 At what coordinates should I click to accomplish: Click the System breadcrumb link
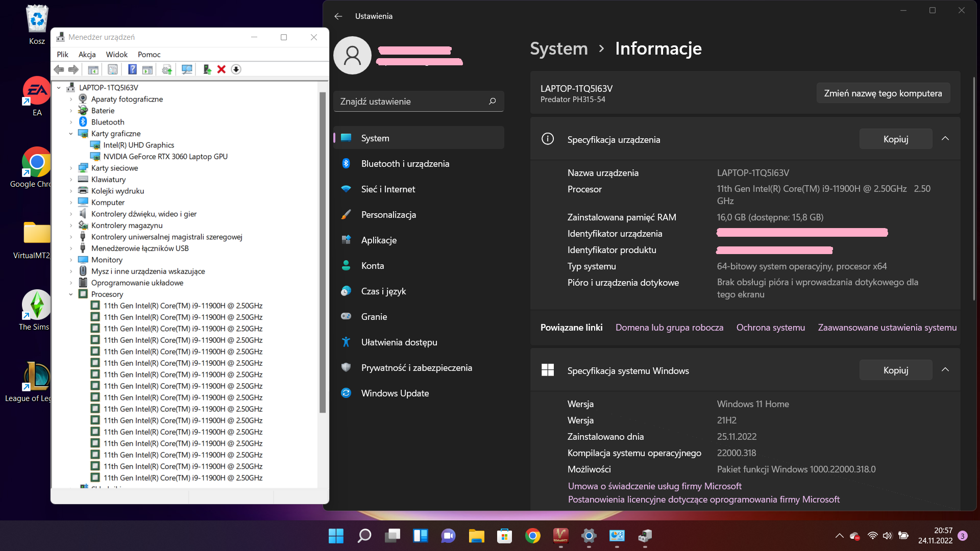[558, 48]
